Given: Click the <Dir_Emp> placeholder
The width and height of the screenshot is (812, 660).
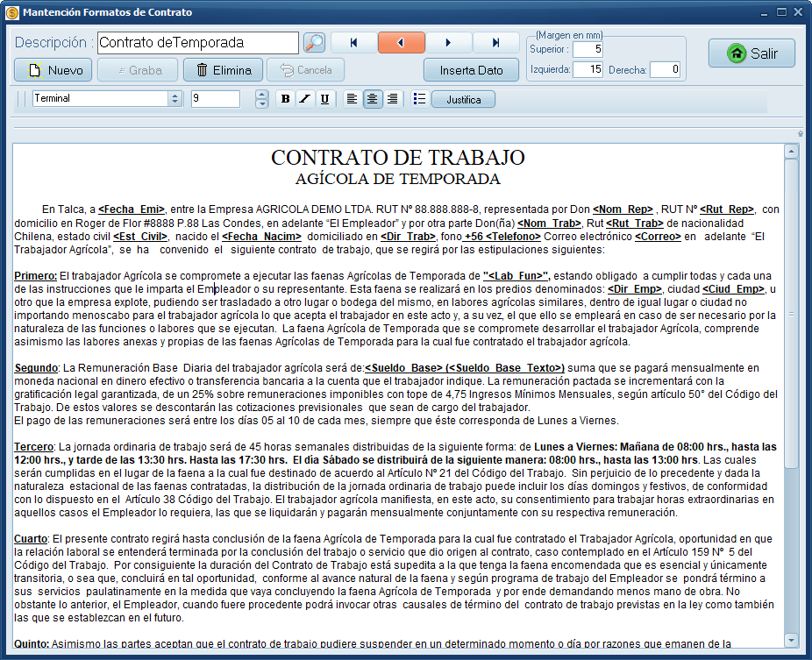Looking at the screenshot, I should coord(635,289).
